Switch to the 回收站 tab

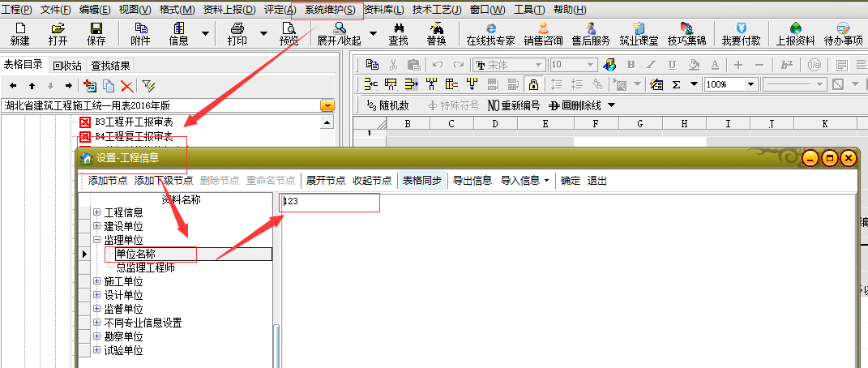[x=67, y=66]
